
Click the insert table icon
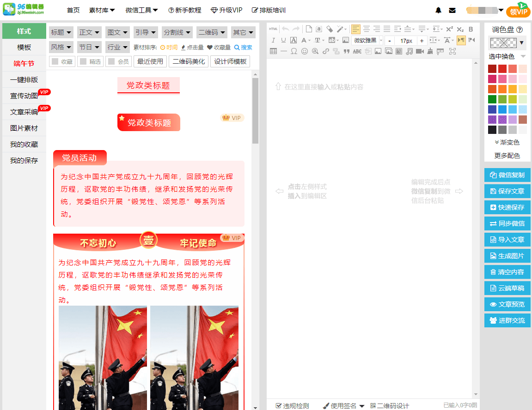click(x=274, y=51)
